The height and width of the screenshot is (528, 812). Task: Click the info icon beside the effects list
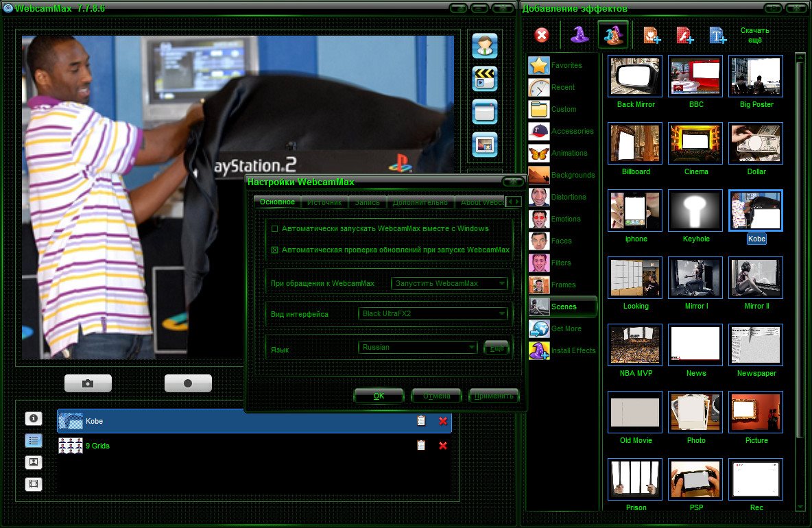click(34, 418)
